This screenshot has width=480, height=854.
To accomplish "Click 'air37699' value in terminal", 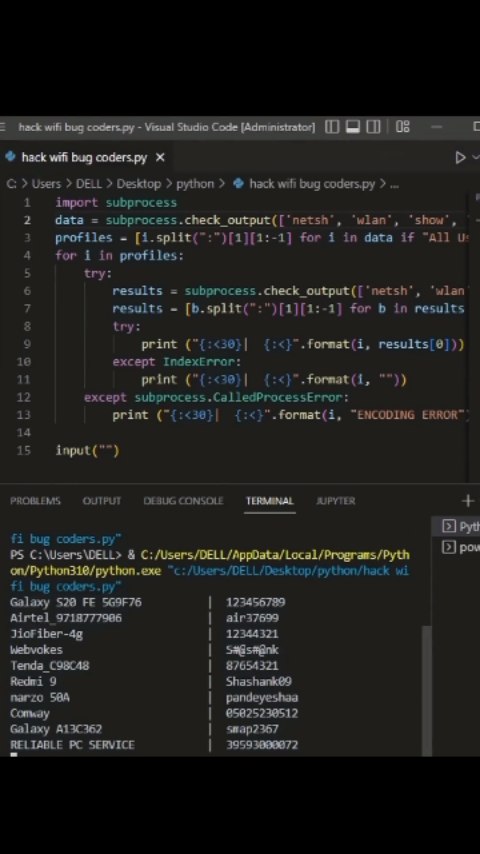I will [252, 618].
